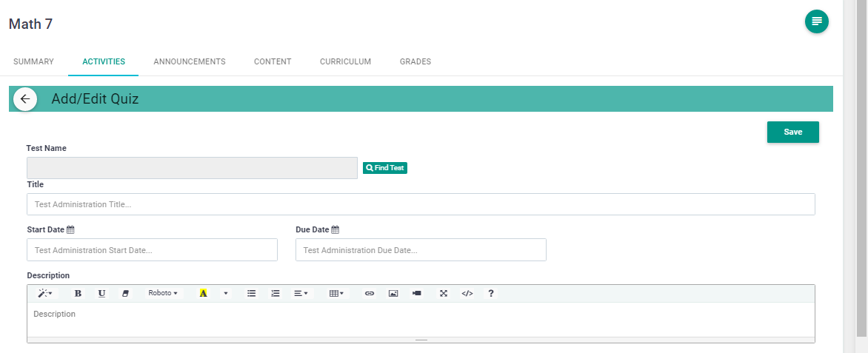Viewport: 868px width, 353px height.
Task: Click the insert video icon
Action: [417, 293]
